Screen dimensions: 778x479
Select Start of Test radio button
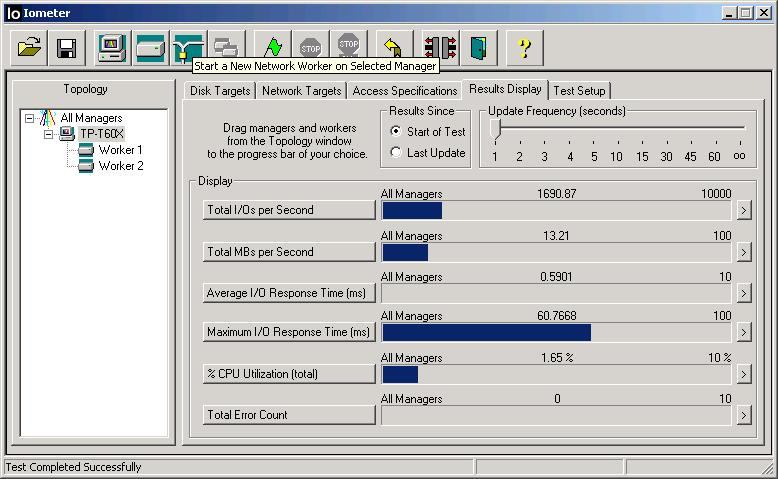395,131
